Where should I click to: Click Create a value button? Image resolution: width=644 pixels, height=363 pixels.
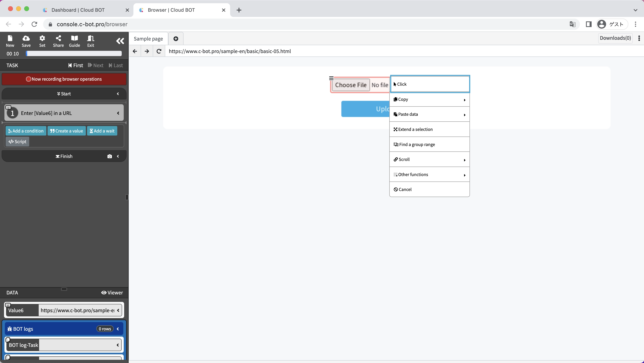[66, 131]
